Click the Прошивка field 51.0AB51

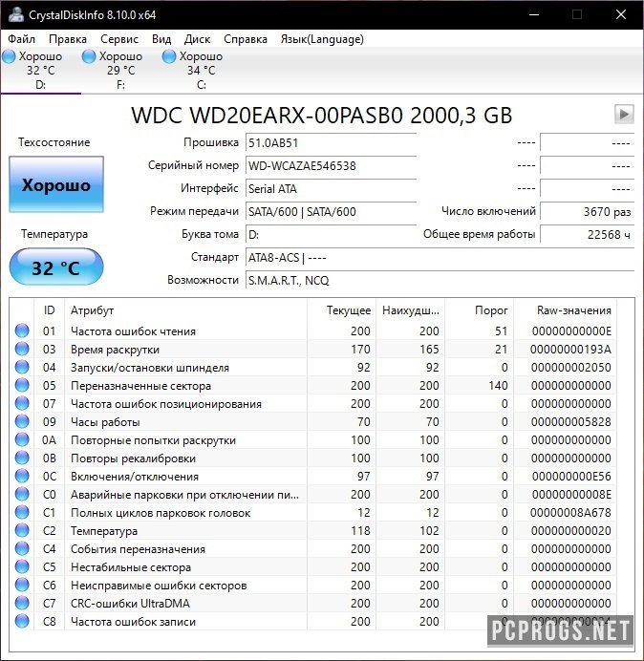331,143
